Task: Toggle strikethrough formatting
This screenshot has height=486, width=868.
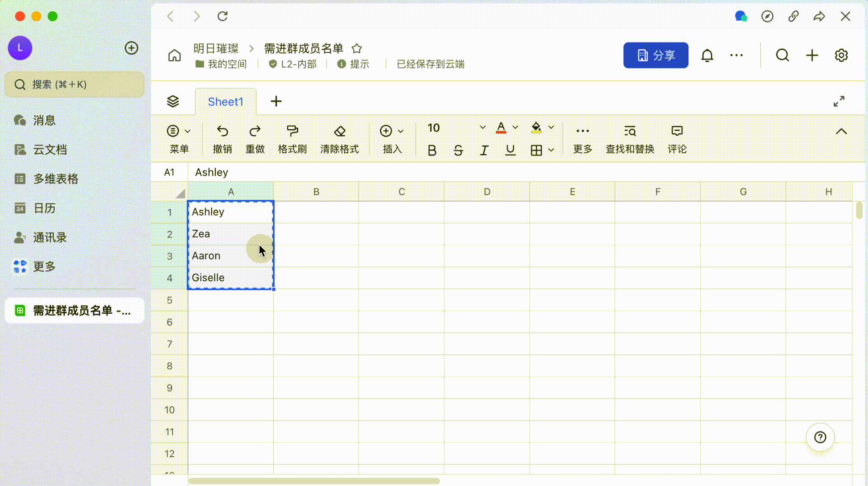Action: (x=458, y=150)
